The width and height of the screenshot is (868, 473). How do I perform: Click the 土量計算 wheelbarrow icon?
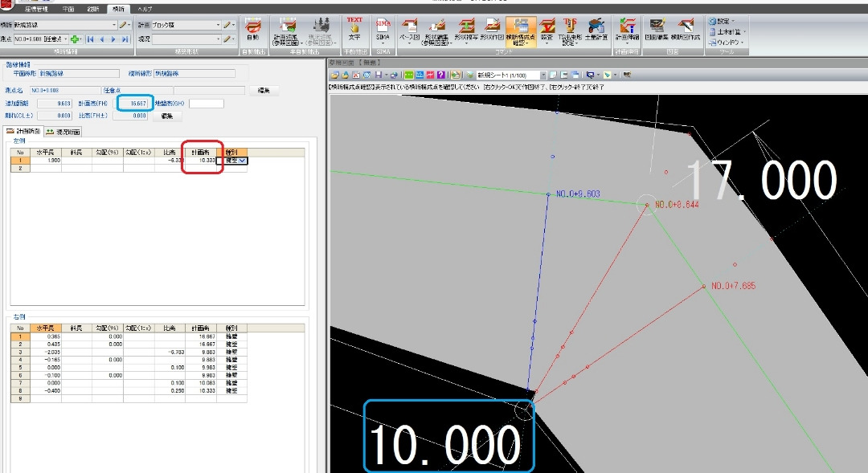[x=596, y=30]
